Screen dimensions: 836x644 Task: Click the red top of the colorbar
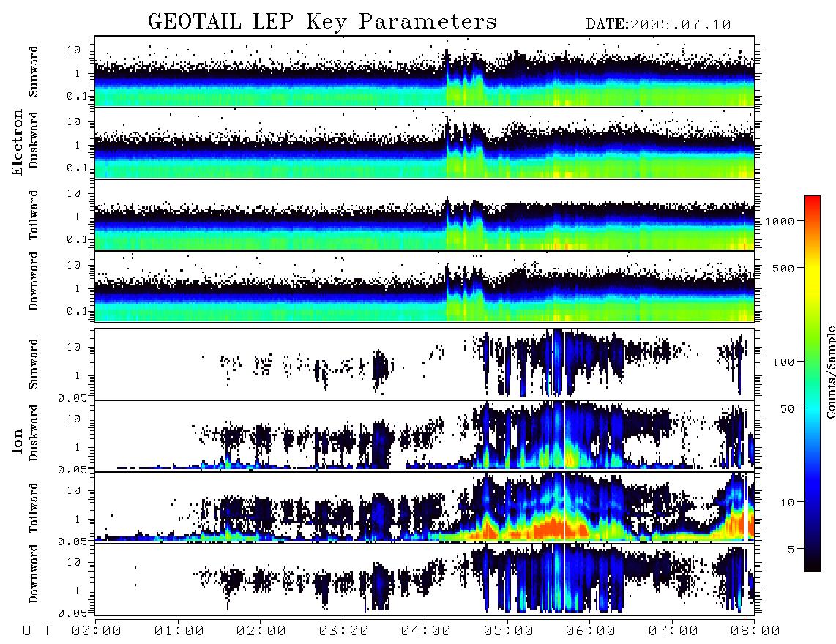tap(812, 205)
